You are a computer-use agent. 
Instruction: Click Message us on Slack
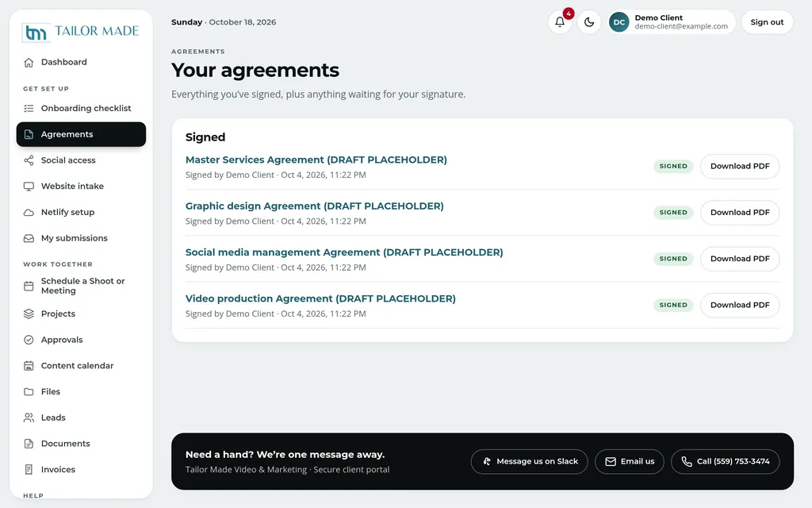click(x=529, y=461)
